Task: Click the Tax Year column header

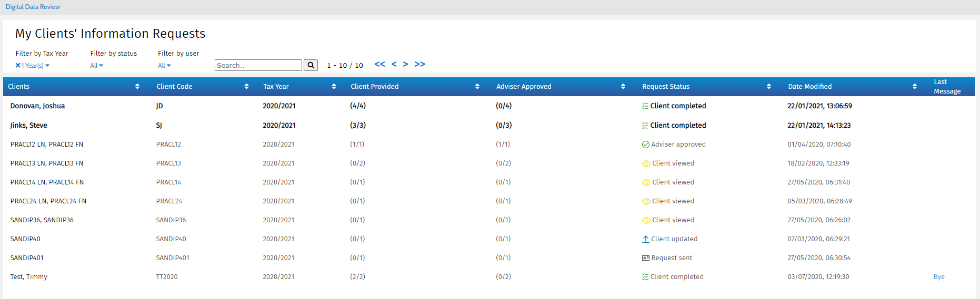Action: 276,87
